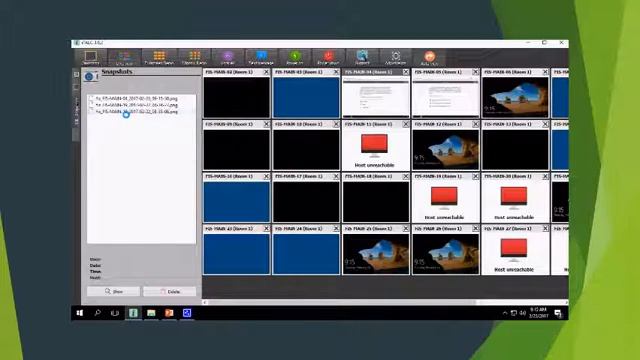The height and width of the screenshot is (360, 640).
Task: Start Fullscreen demo mode
Action: 159,58
